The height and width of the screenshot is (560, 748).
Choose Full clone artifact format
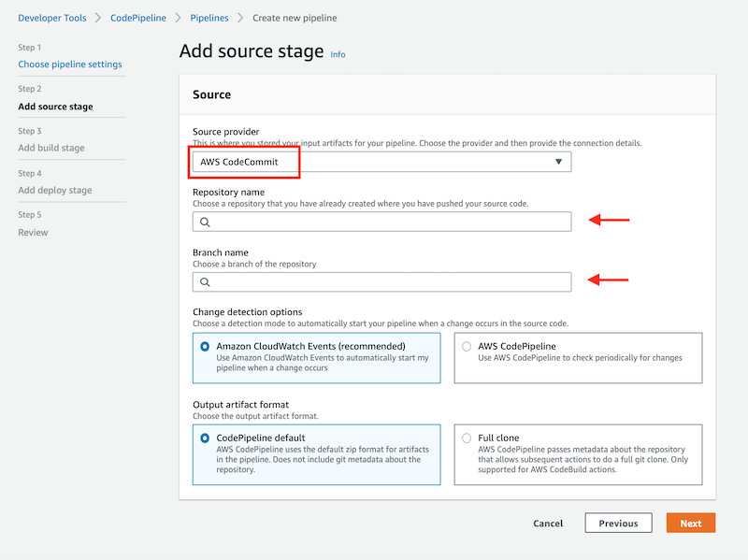click(467, 438)
